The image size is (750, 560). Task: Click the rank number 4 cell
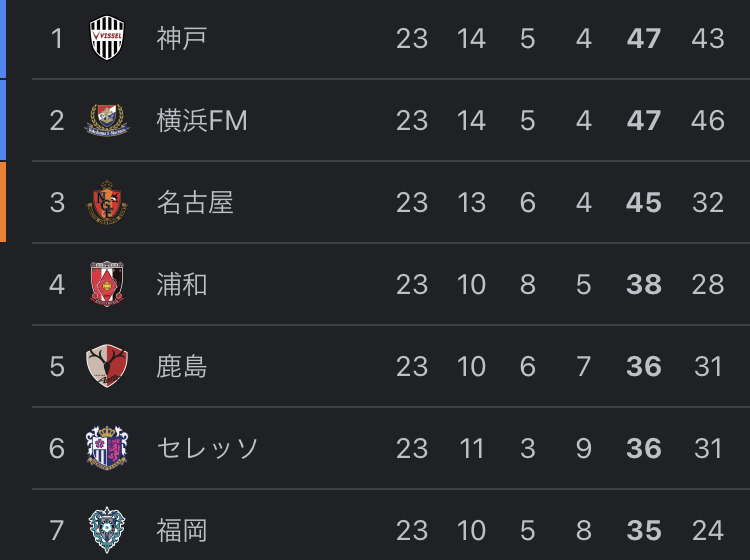click(x=57, y=285)
